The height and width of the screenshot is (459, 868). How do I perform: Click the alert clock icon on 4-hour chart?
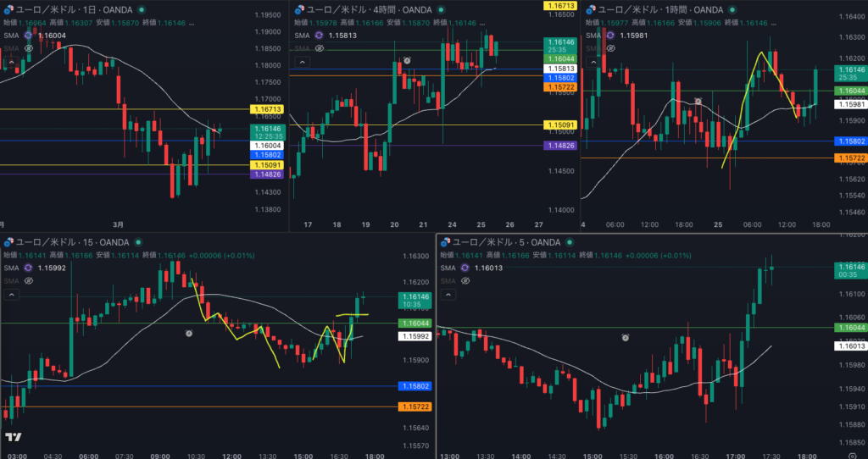(408, 61)
